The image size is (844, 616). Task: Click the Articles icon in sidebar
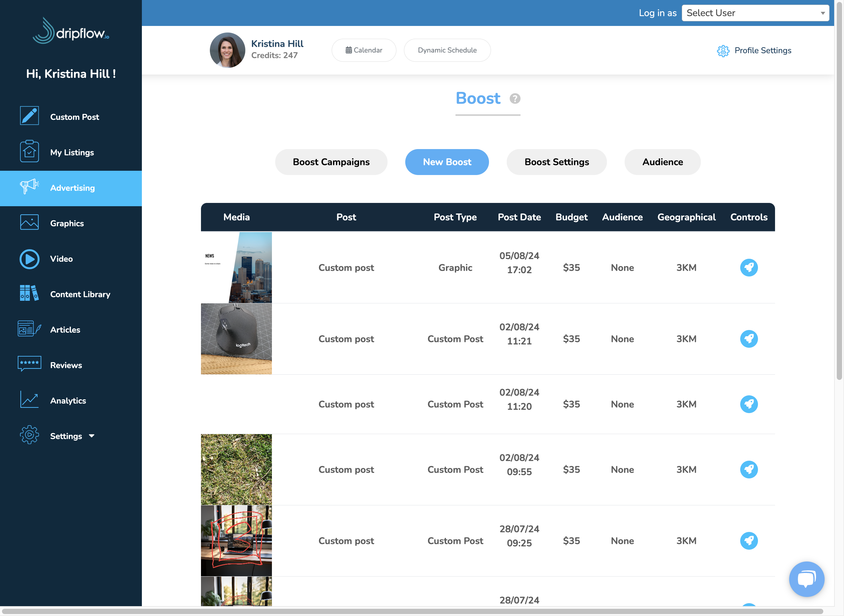point(29,329)
